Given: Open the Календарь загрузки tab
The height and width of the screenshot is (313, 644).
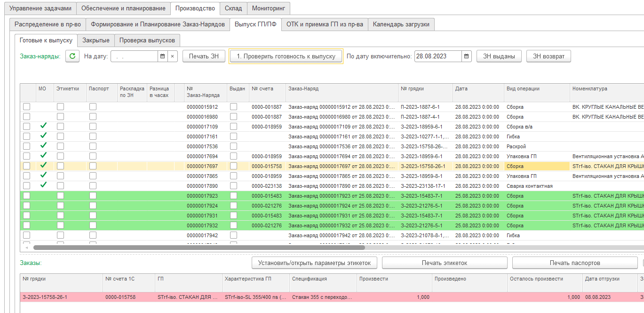Looking at the screenshot, I should [x=401, y=24].
